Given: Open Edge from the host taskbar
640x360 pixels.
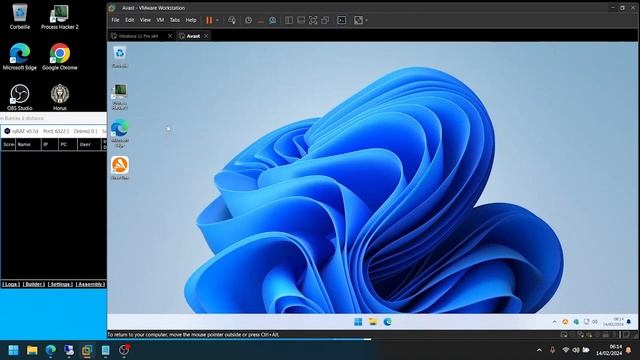Looking at the screenshot, I should coord(51,350).
